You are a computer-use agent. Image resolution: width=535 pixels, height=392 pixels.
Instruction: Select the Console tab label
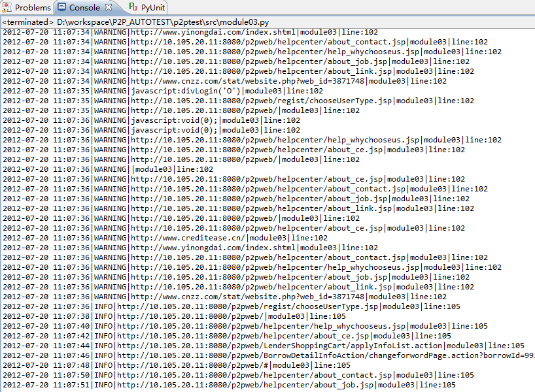(84, 7)
